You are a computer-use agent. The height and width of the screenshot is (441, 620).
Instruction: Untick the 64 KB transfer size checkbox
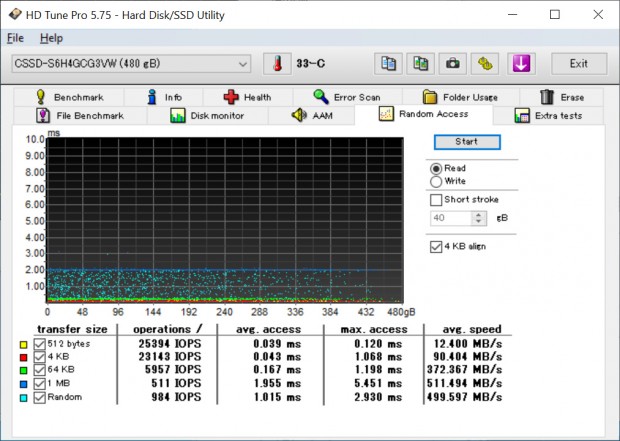[40, 367]
